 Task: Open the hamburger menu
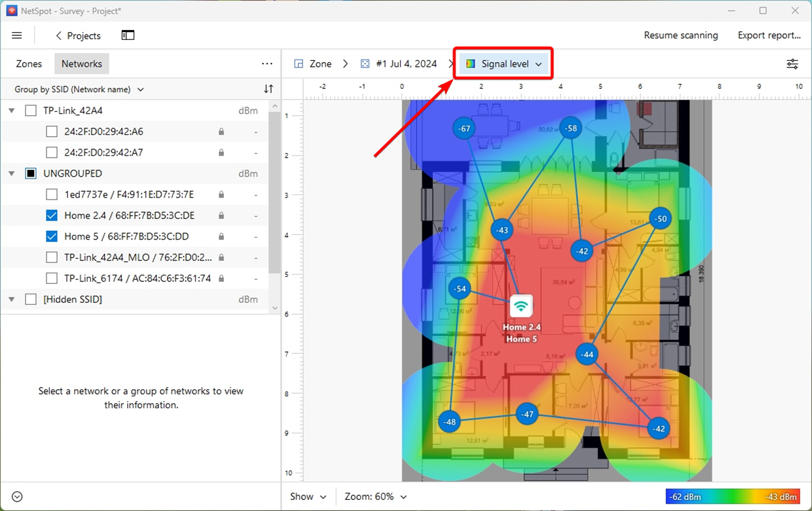tap(16, 35)
